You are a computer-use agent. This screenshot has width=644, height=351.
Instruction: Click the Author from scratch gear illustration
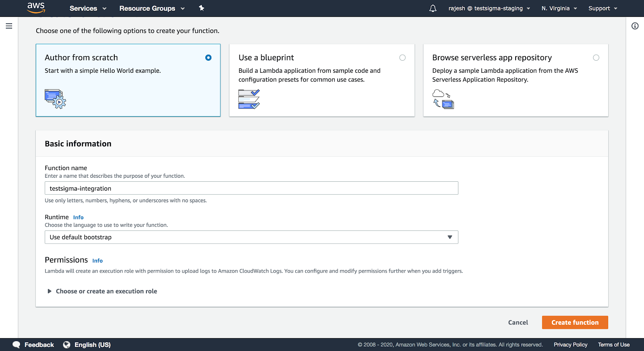55,99
